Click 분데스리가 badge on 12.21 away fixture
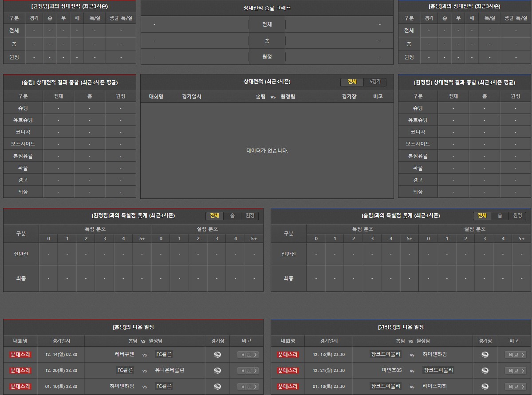The height and width of the screenshot is (395, 532). pos(288,371)
